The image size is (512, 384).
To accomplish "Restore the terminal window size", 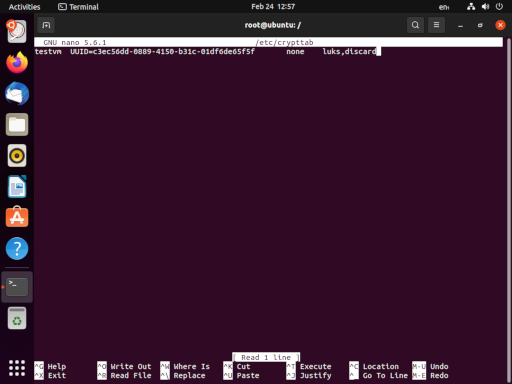I will pos(480,25).
